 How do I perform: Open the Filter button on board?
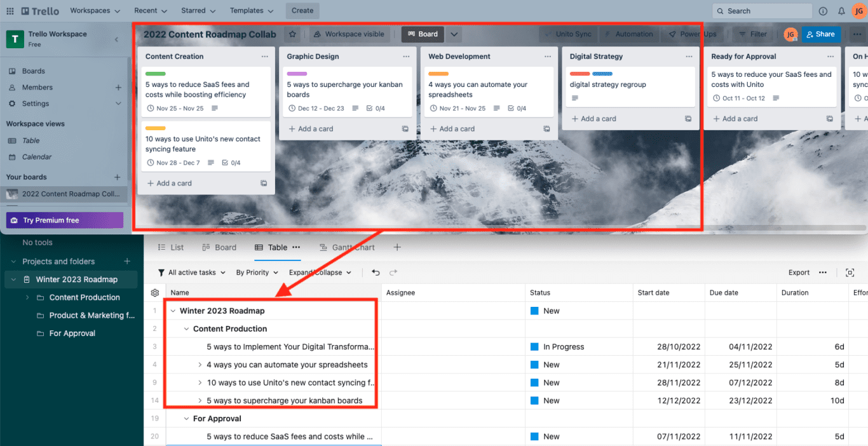pyautogui.click(x=753, y=34)
